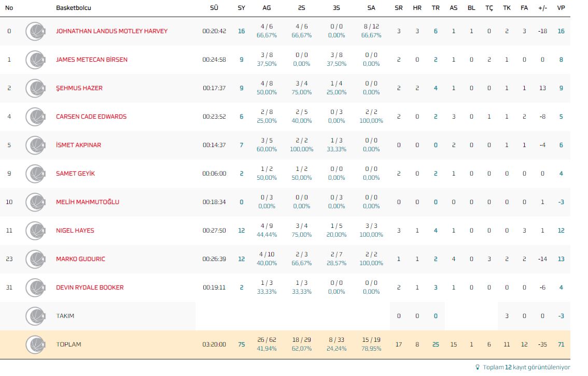The height and width of the screenshot is (376, 588).
Task: Click Johnathan Landus Motley Harvey's avatar icon
Action: (x=35, y=31)
